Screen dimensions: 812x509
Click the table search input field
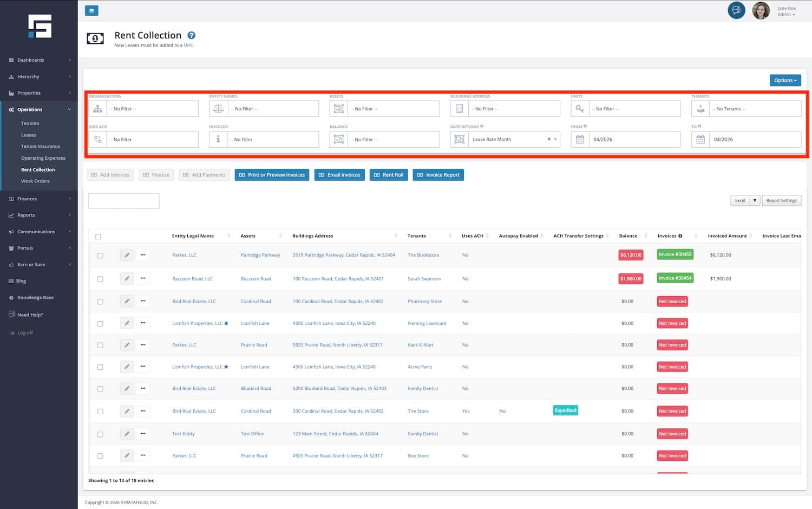123,201
